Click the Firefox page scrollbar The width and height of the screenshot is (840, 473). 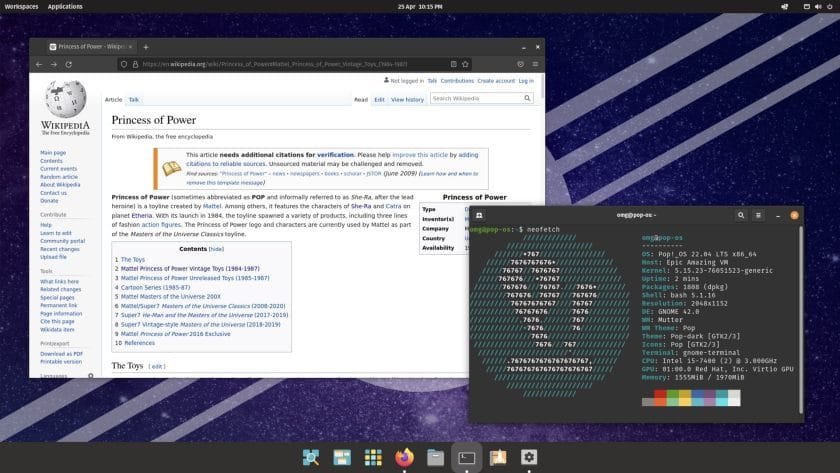pos(543,87)
